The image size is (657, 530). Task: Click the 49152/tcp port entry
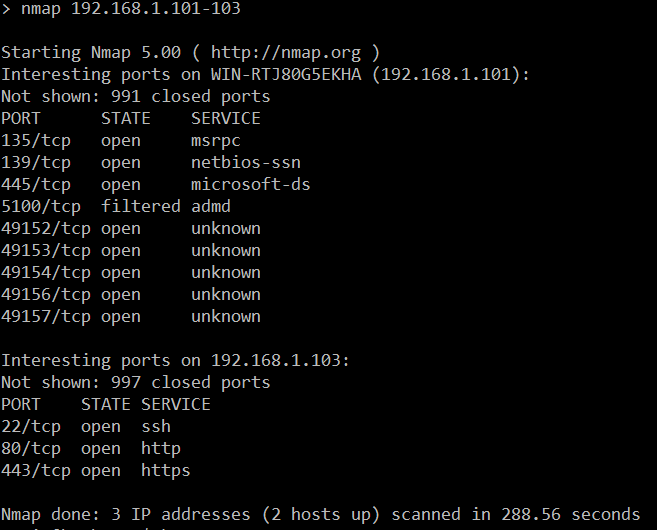[x=46, y=228]
